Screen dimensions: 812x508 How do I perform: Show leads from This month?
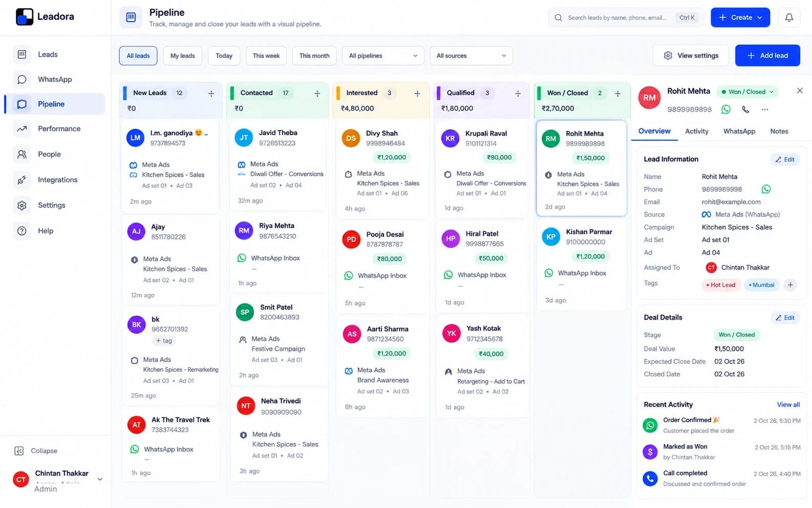click(x=314, y=56)
